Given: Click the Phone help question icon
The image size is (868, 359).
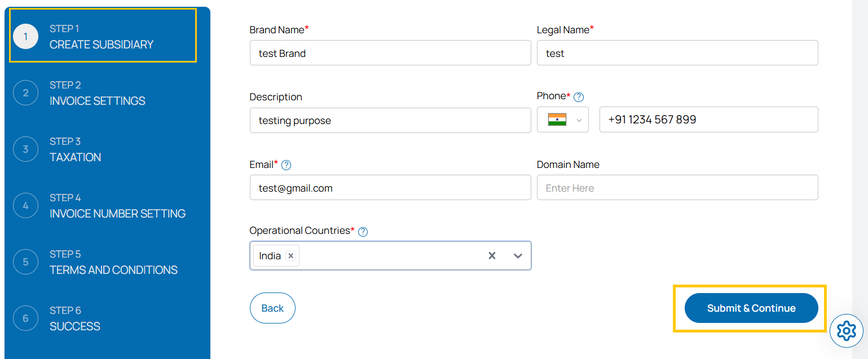Looking at the screenshot, I should [578, 97].
